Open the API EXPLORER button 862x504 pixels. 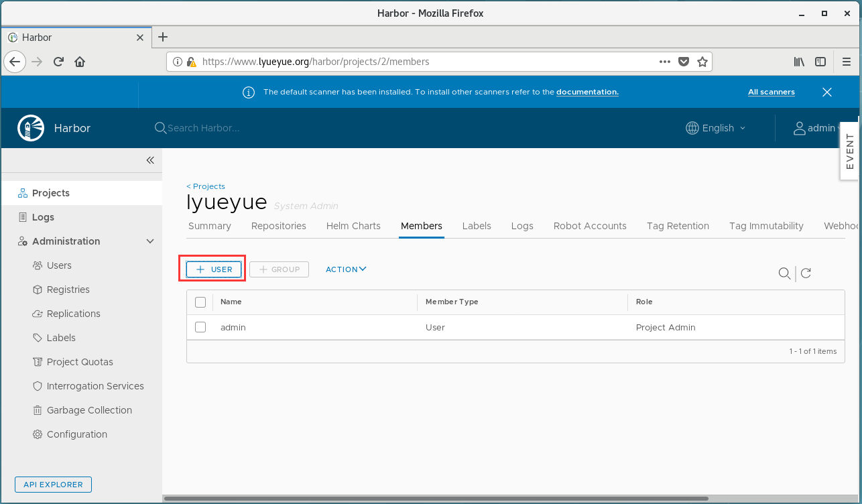[53, 485]
